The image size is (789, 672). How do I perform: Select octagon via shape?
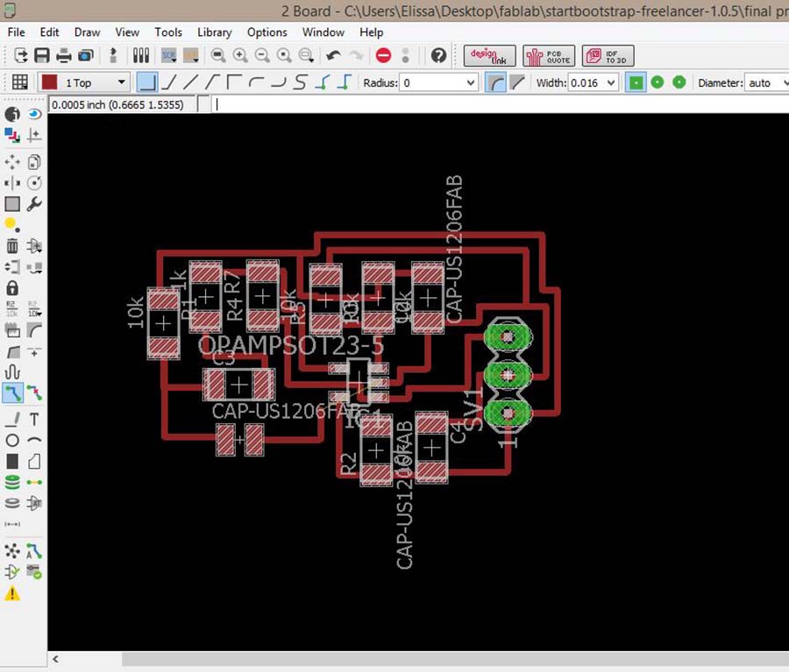pyautogui.click(x=679, y=82)
